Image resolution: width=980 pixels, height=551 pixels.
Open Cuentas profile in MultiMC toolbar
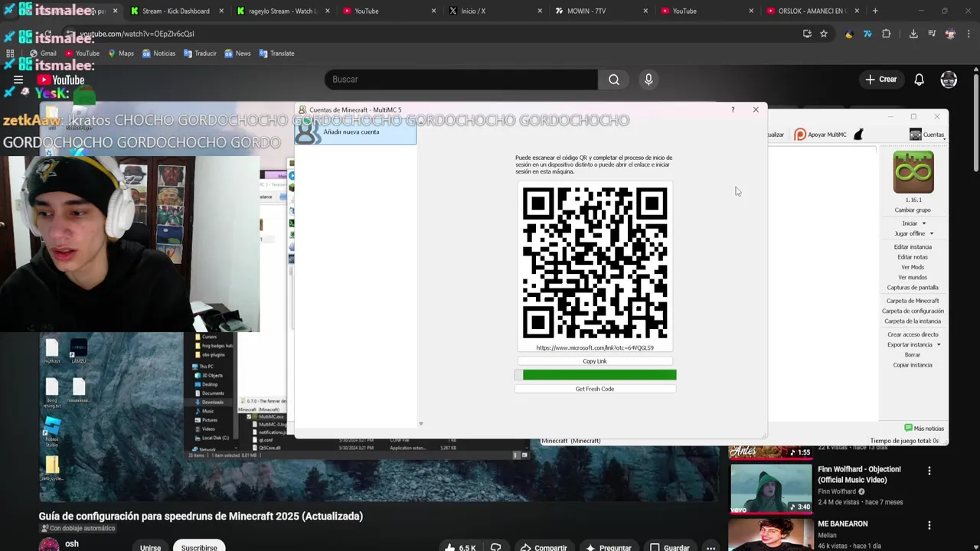pos(926,135)
